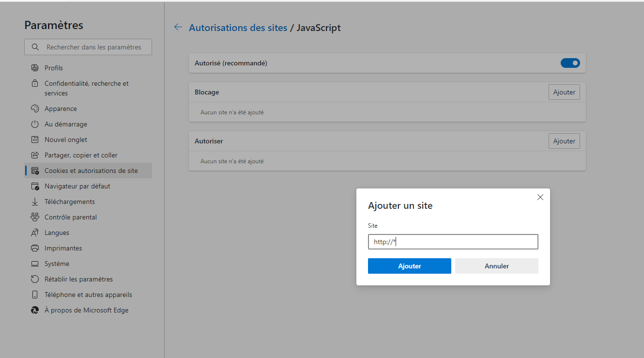Click the Profils icon in sidebar

click(35, 68)
